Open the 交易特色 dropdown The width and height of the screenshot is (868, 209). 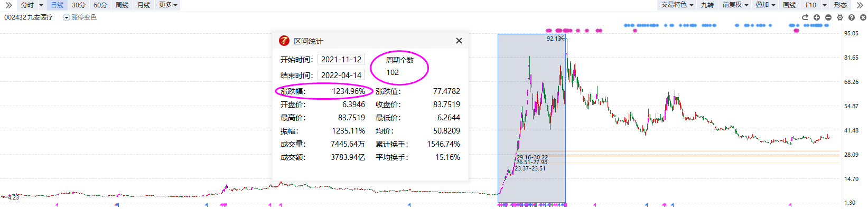[x=677, y=5]
